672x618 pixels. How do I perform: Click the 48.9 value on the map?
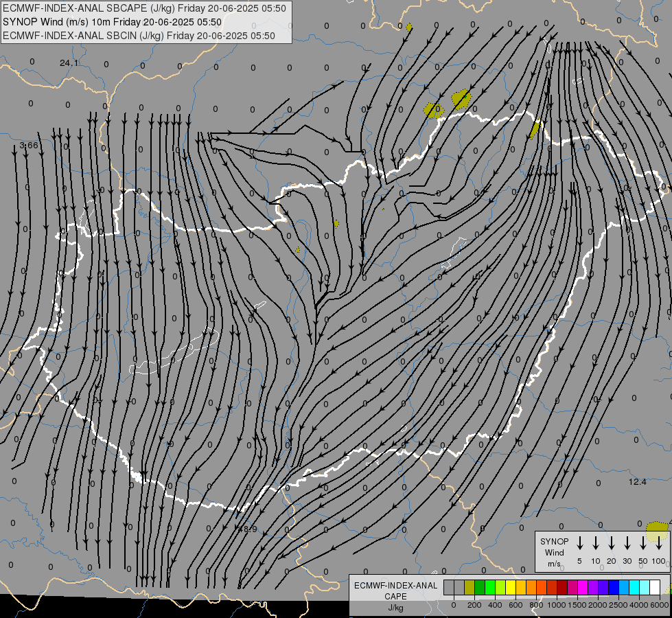point(248,529)
